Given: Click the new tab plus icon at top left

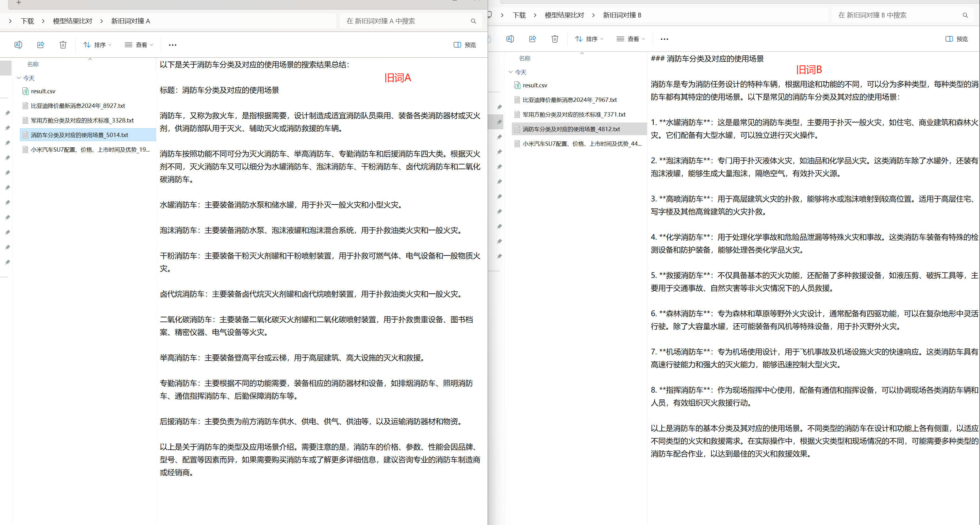Looking at the screenshot, I should tap(19, 3).
